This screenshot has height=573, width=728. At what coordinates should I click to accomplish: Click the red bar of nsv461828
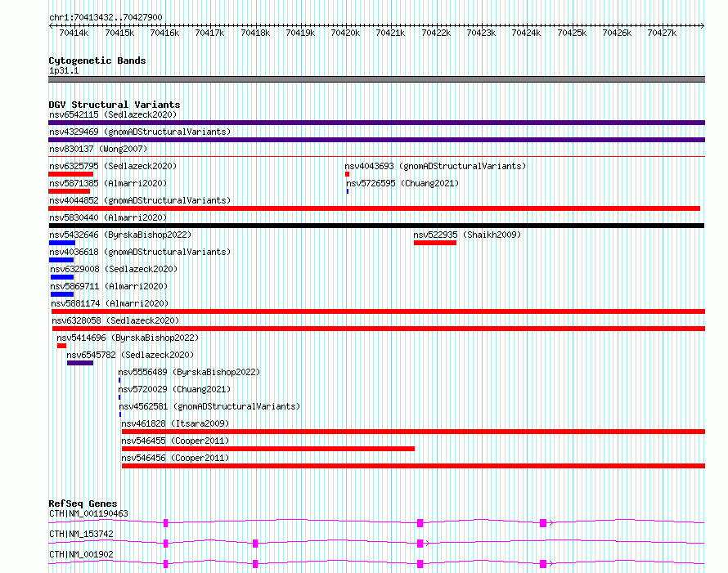413,432
